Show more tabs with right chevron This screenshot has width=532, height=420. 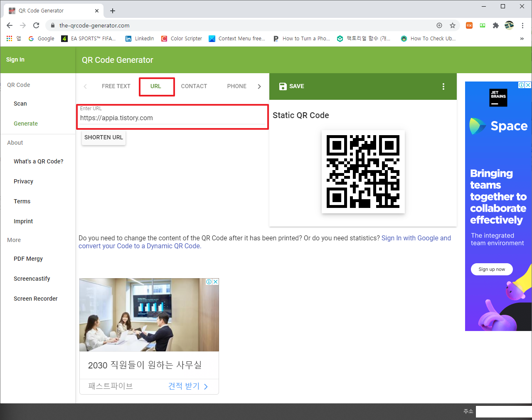(x=259, y=86)
